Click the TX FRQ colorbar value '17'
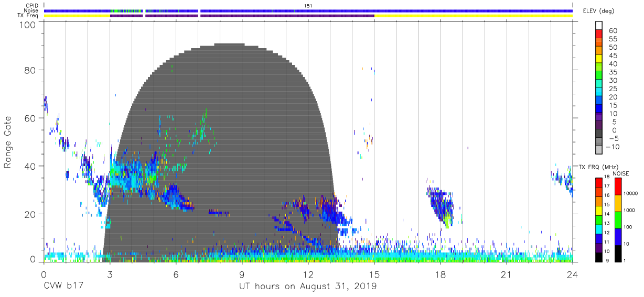Viewport: 644px width, 297px height. (608, 186)
